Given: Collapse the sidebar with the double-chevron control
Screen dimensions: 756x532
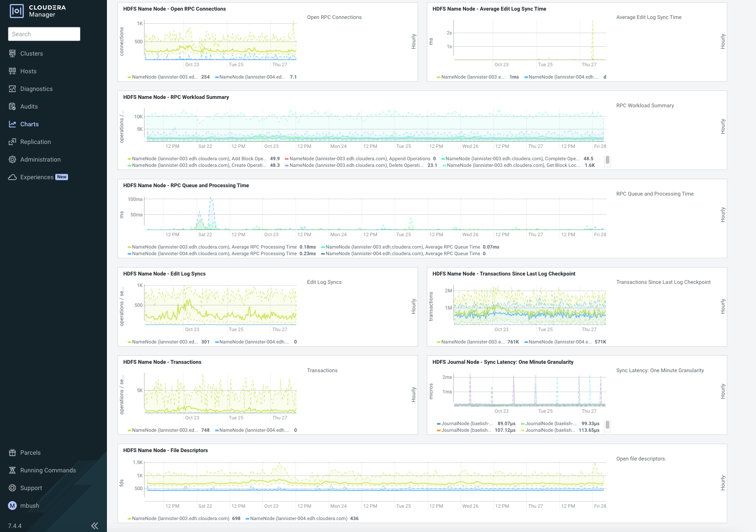Looking at the screenshot, I should tap(95, 525).
